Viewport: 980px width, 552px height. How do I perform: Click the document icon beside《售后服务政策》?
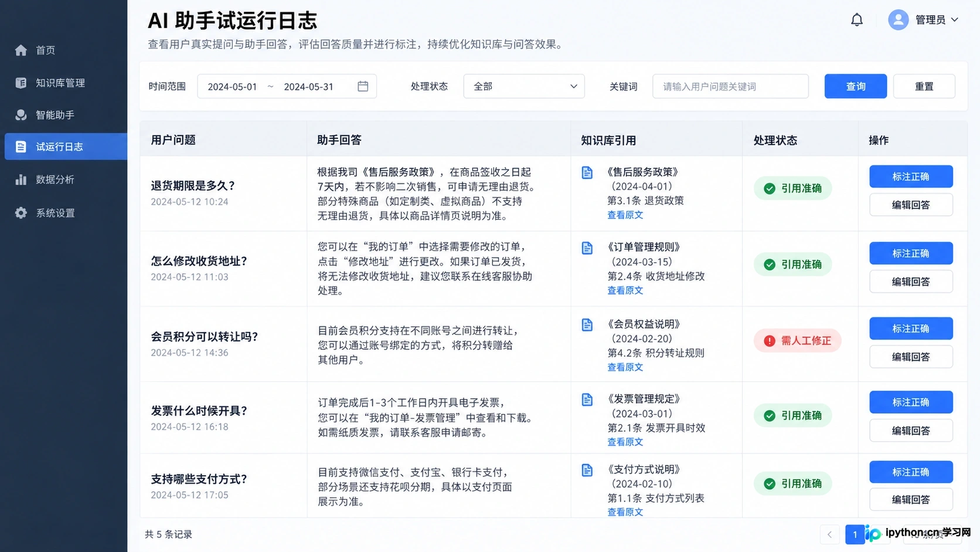pos(587,172)
